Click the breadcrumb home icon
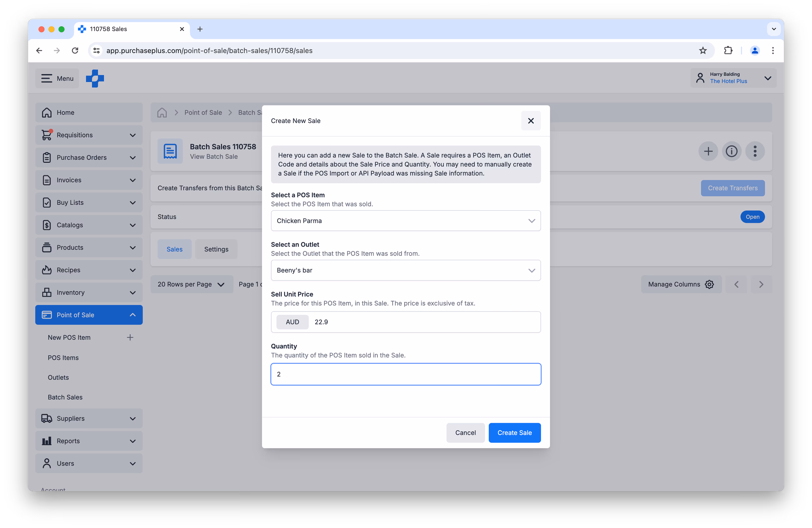Screen dimensions: 812x528 click(x=162, y=112)
